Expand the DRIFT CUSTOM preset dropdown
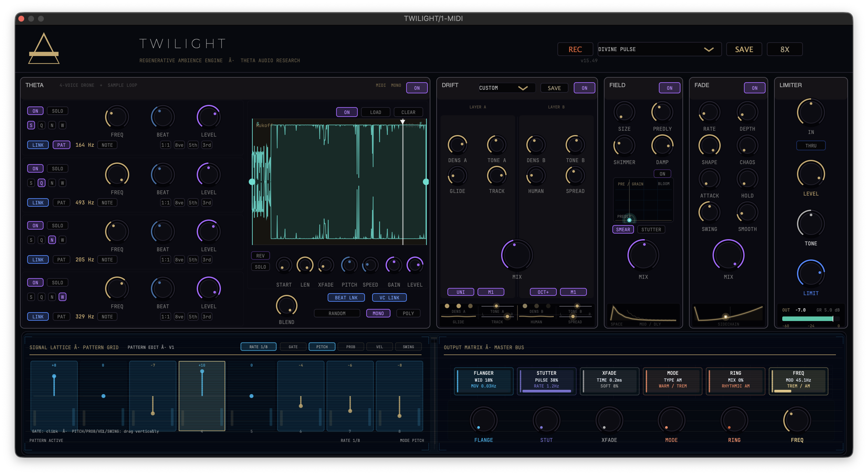The image size is (868, 475). tap(507, 88)
